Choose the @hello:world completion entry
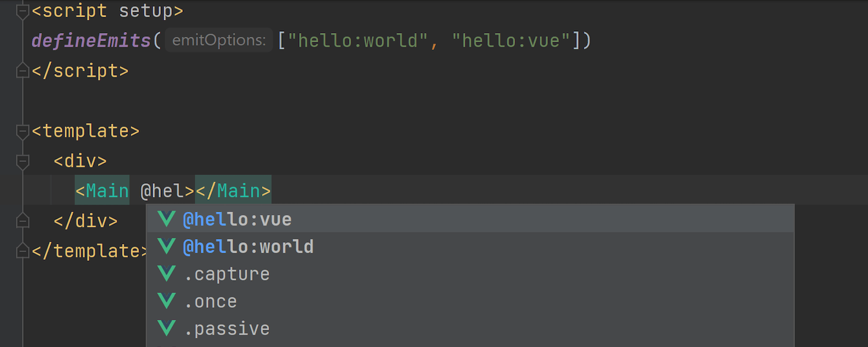868x347 pixels. coord(248,247)
